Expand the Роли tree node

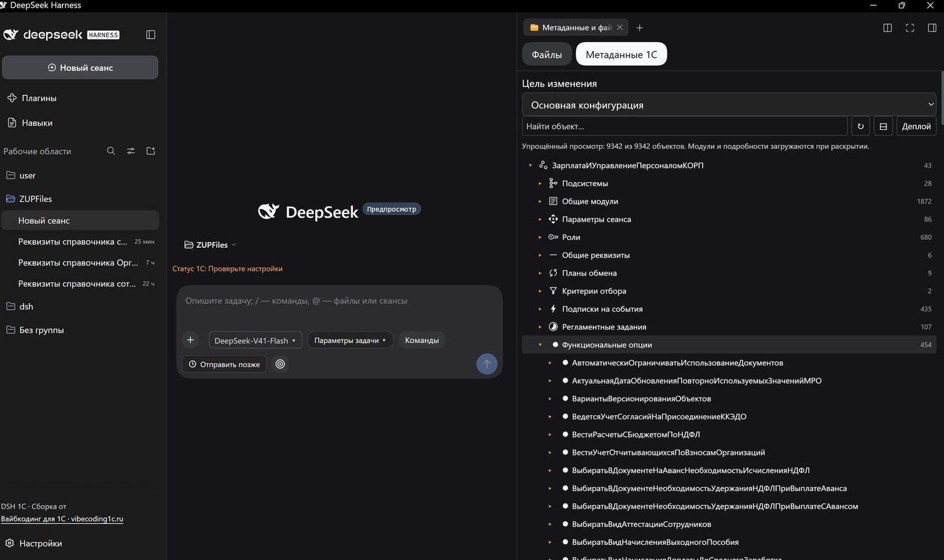pyautogui.click(x=540, y=237)
